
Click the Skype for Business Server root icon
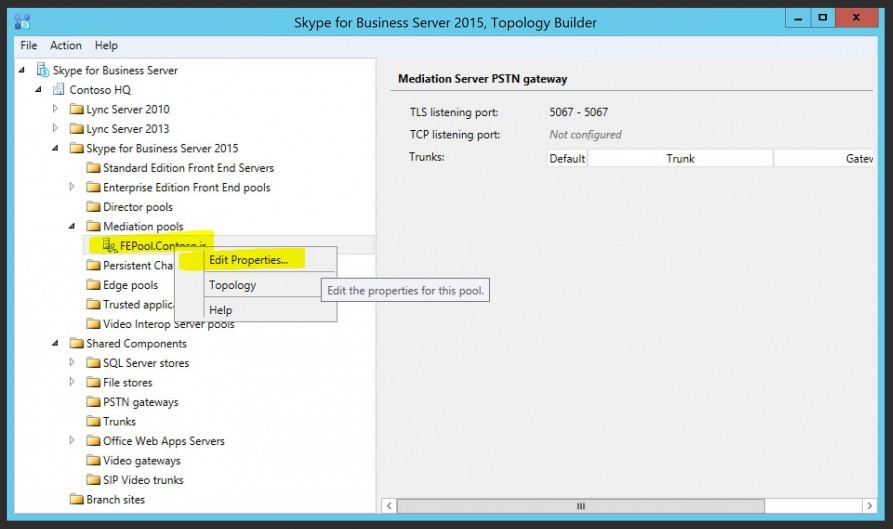(x=43, y=70)
